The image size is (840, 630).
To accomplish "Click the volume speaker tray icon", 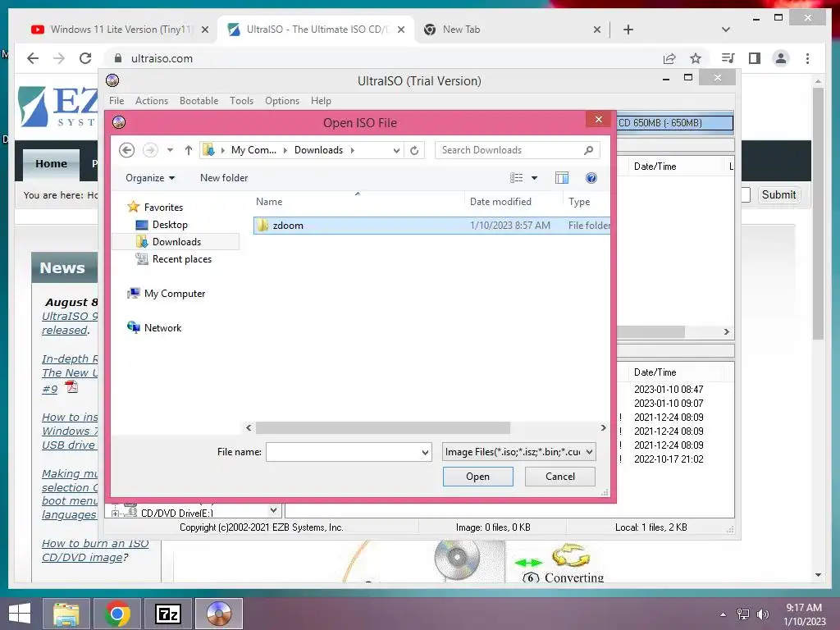I will tap(762, 614).
